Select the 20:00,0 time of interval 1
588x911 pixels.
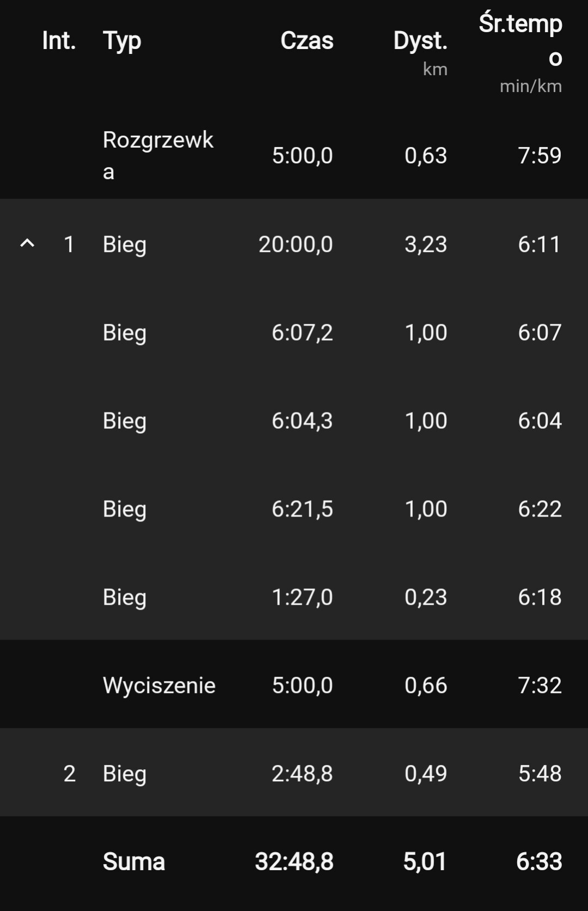click(296, 244)
